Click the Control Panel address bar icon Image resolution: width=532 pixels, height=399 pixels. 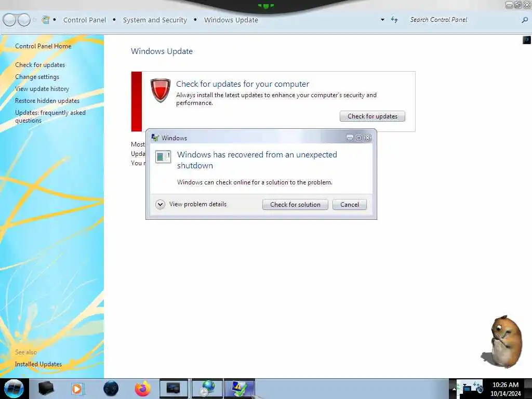(46, 20)
